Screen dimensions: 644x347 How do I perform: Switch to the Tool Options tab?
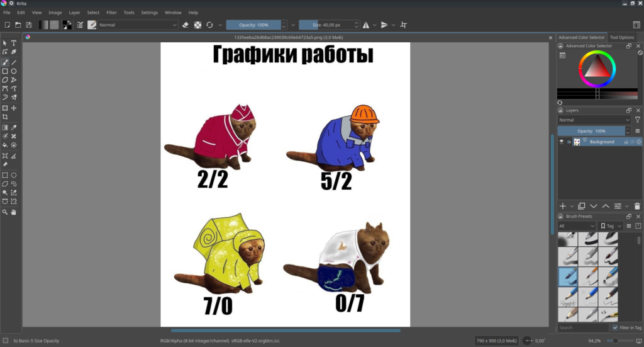pyautogui.click(x=622, y=37)
